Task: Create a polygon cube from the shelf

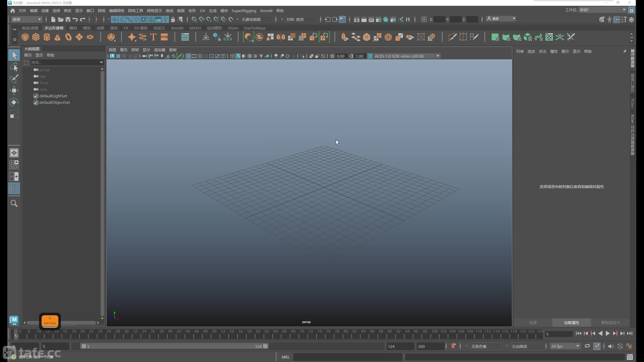Action: click(x=36, y=37)
